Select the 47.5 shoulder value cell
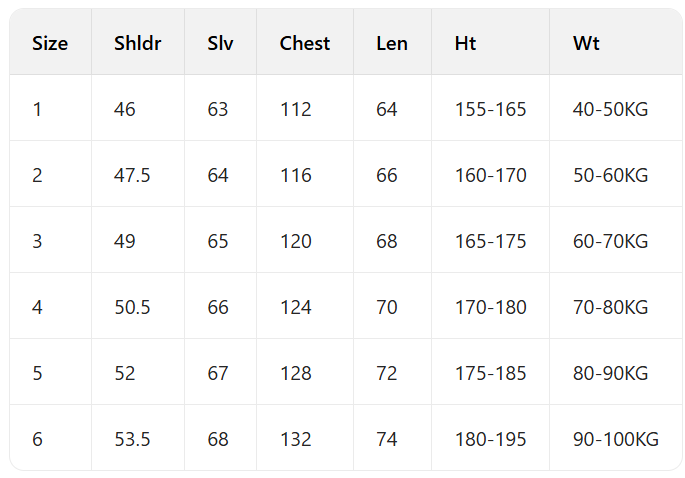The width and height of the screenshot is (685, 478). (x=132, y=175)
